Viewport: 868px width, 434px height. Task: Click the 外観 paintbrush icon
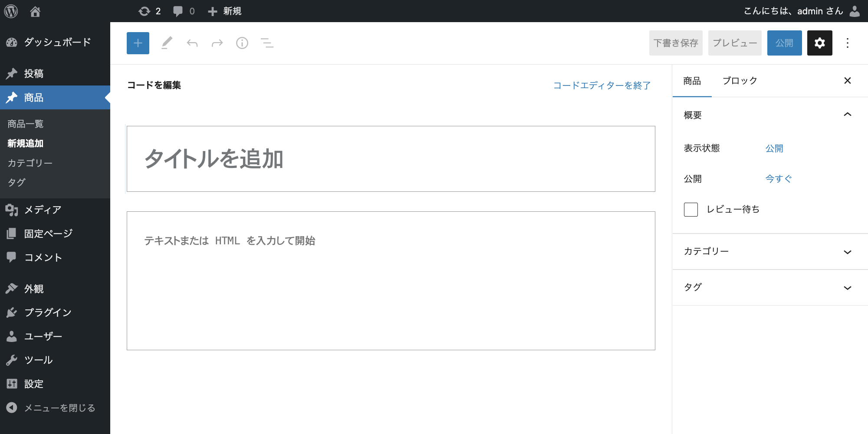[12, 289]
